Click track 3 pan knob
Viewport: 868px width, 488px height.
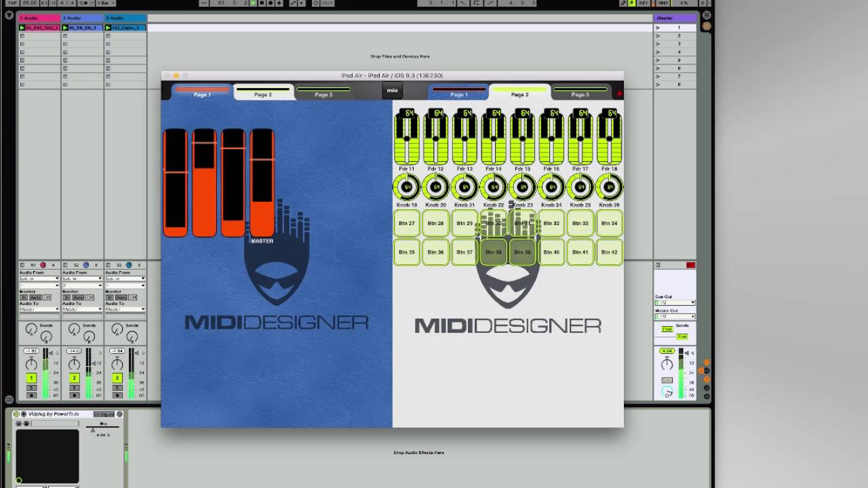117,365
